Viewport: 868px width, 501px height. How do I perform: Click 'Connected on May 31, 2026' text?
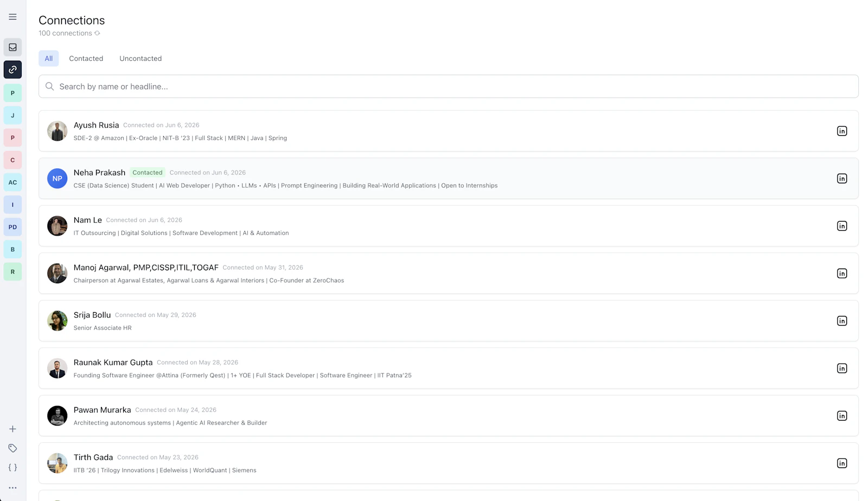(x=263, y=268)
